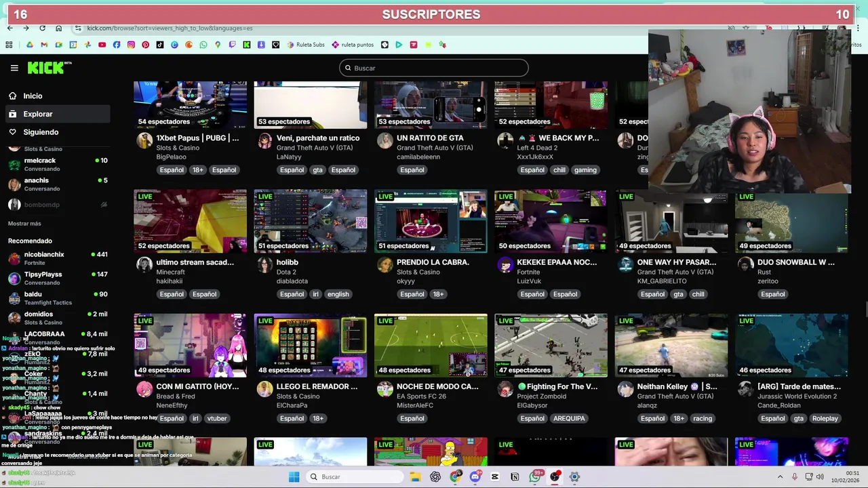Open Pinterest bookmark

click(145, 45)
